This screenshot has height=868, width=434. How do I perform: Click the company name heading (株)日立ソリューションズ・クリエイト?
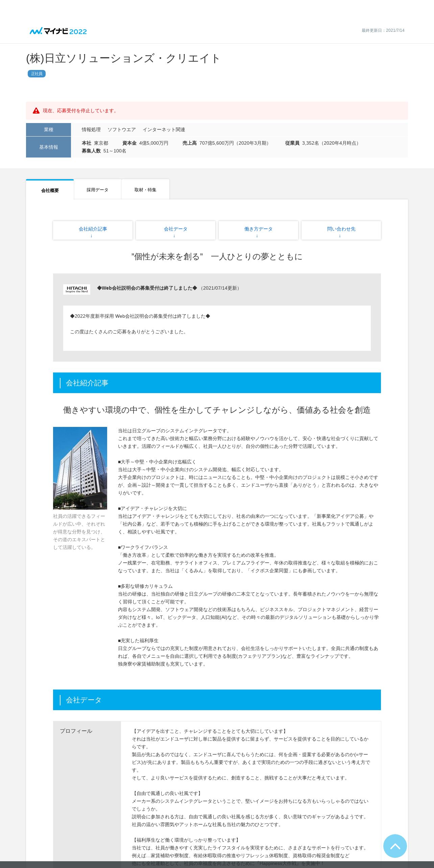coord(123,58)
